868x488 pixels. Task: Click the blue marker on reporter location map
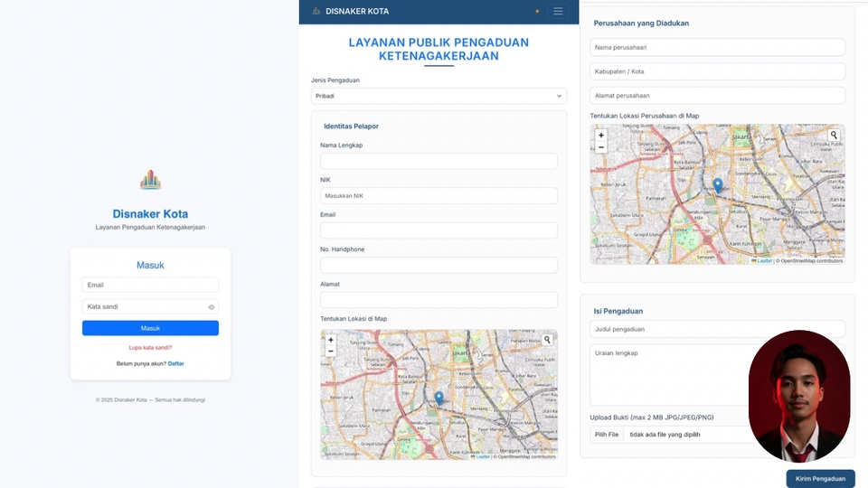pos(439,398)
